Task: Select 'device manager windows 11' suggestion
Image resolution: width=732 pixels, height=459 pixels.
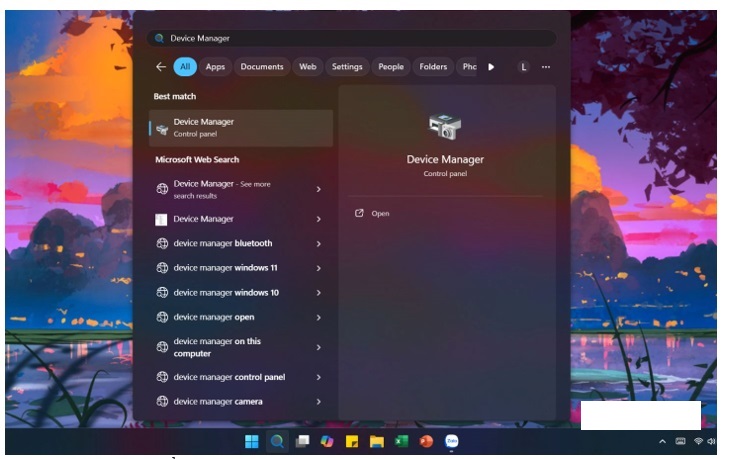Action: pyautogui.click(x=241, y=268)
